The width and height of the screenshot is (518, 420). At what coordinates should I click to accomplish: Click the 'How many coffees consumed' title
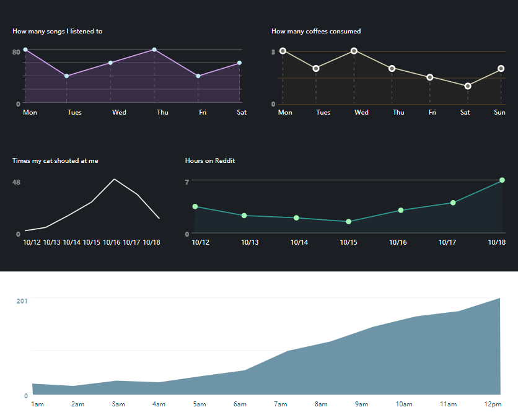point(316,32)
